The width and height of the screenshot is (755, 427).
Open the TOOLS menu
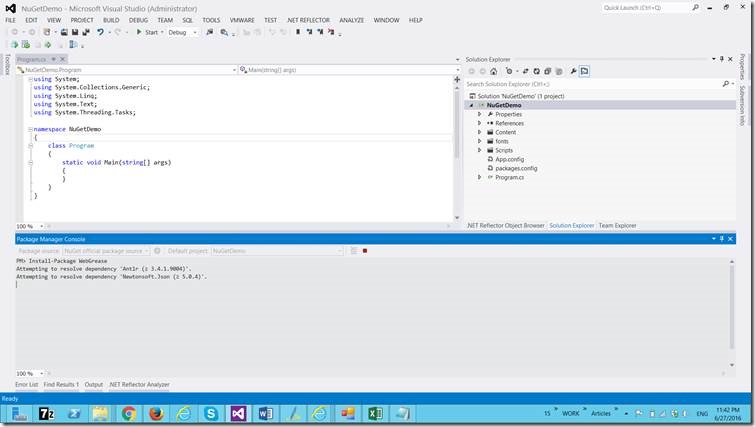211,20
